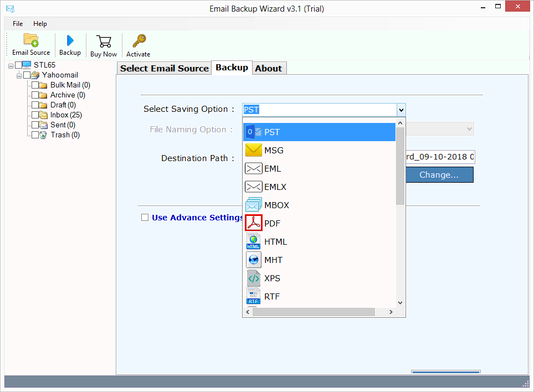Click the Bulk Mail folder icon
This screenshot has width=534, height=392.
43,85
